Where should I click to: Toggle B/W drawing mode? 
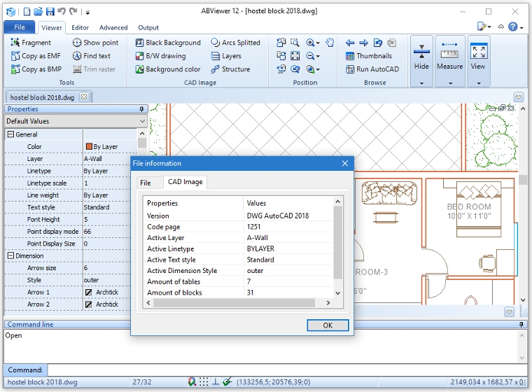point(160,56)
